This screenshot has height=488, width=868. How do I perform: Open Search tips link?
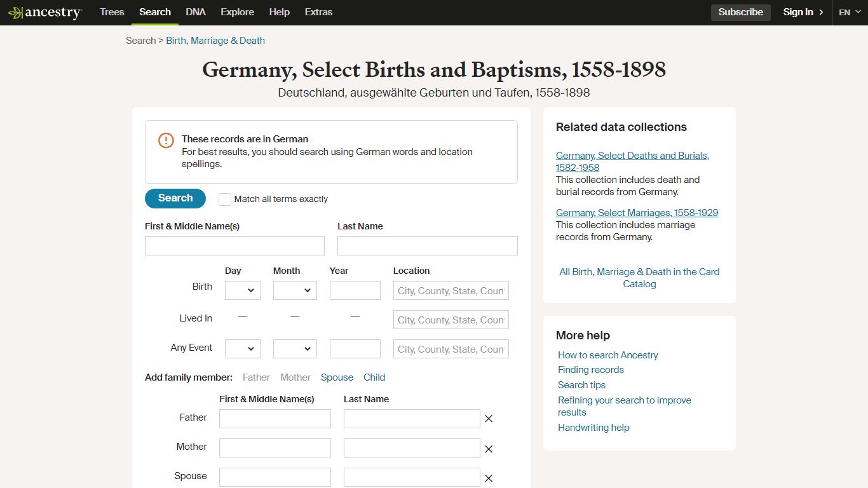click(581, 385)
